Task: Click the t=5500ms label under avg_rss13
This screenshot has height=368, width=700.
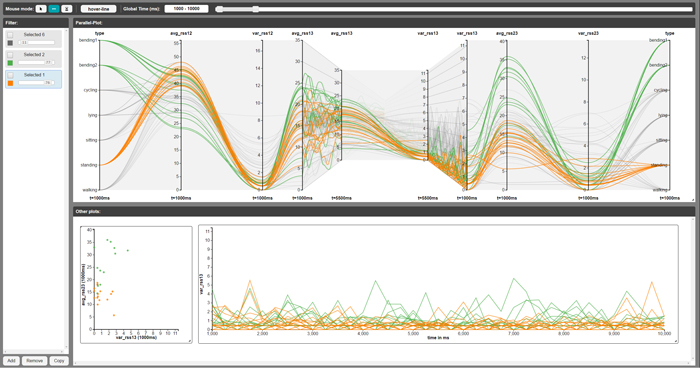Action: point(342,198)
